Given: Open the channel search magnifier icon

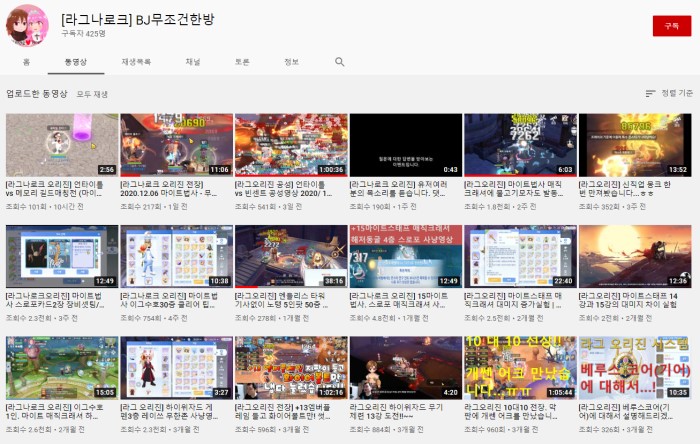Looking at the screenshot, I should (x=340, y=62).
